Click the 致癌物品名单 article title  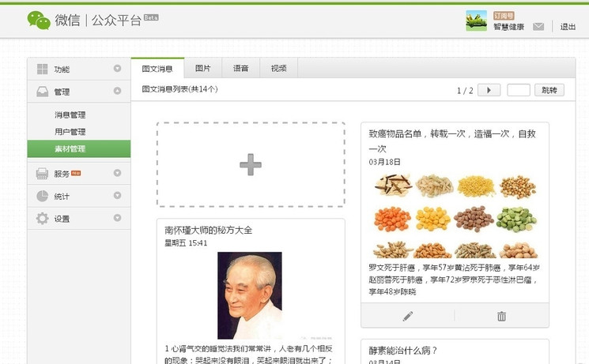point(452,141)
